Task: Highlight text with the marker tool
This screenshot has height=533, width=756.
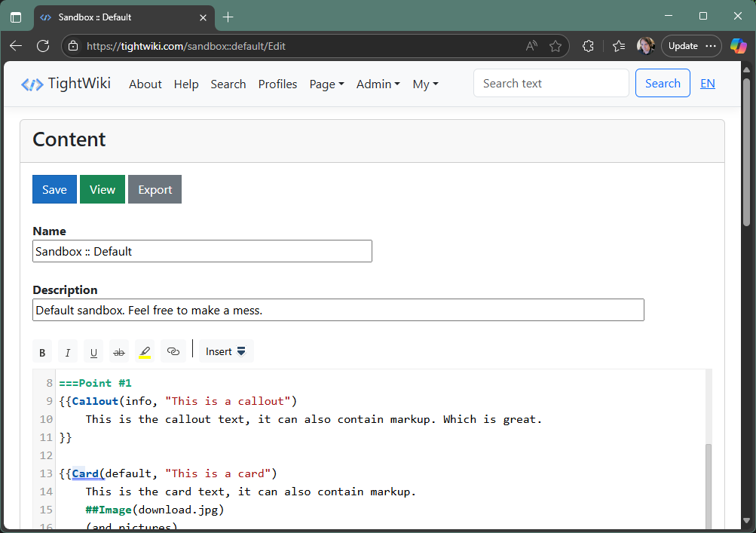Action: click(x=145, y=351)
